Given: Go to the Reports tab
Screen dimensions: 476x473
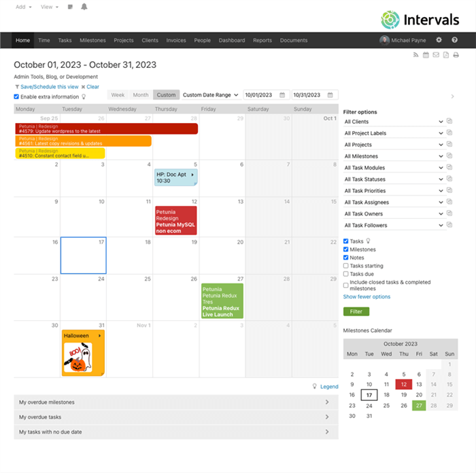Looking at the screenshot, I should tap(262, 40).
